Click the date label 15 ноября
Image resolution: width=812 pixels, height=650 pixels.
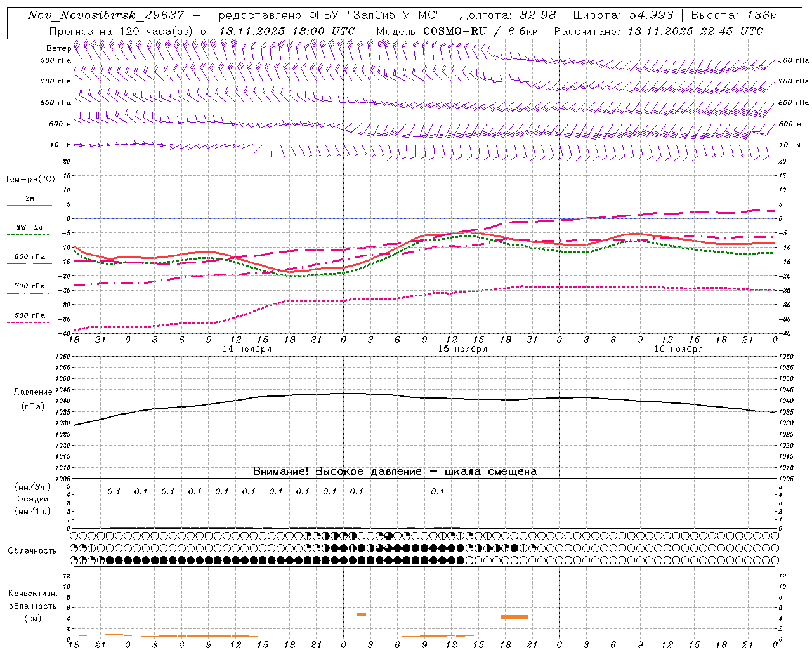pyautogui.click(x=462, y=349)
